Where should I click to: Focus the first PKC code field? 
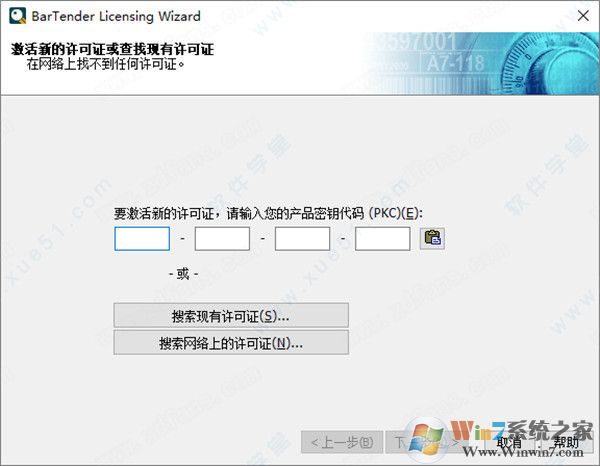point(142,239)
